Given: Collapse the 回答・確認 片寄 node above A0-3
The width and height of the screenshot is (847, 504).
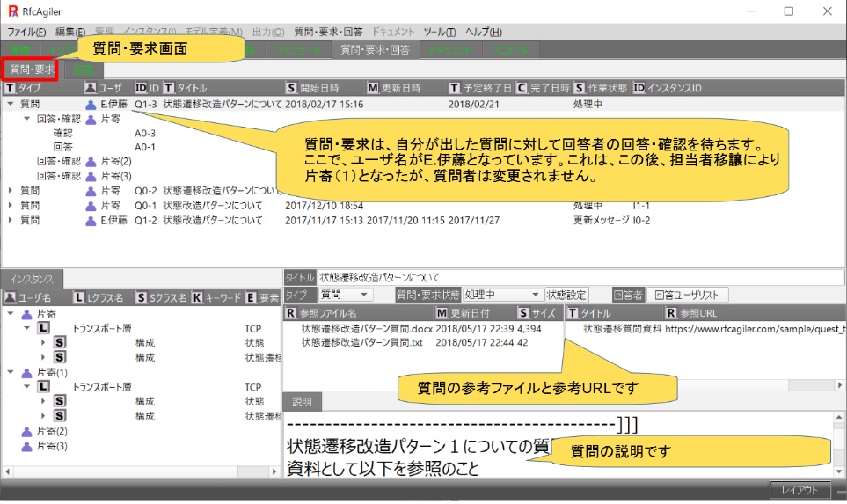Looking at the screenshot, I should point(26,118).
